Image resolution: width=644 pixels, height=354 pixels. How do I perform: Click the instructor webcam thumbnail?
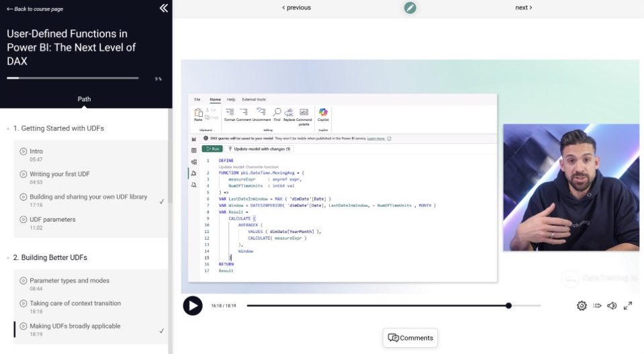[571, 187]
